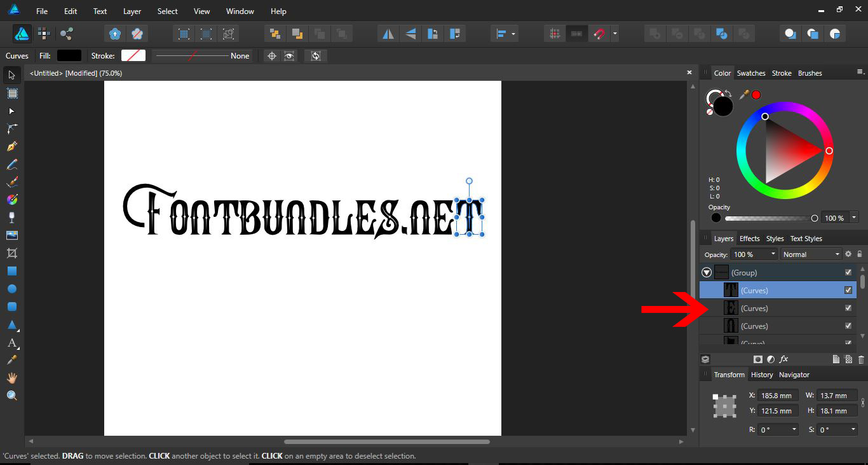
Task: Uncheck the Group layer visibility checkbox
Action: click(x=848, y=272)
